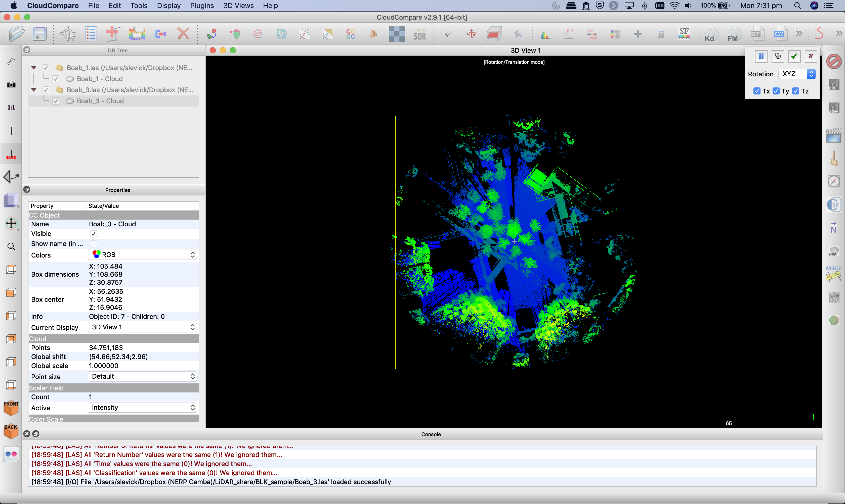The width and height of the screenshot is (845, 504).
Task: Toggle checkbox for Boab_1.las group
Action: coord(46,68)
